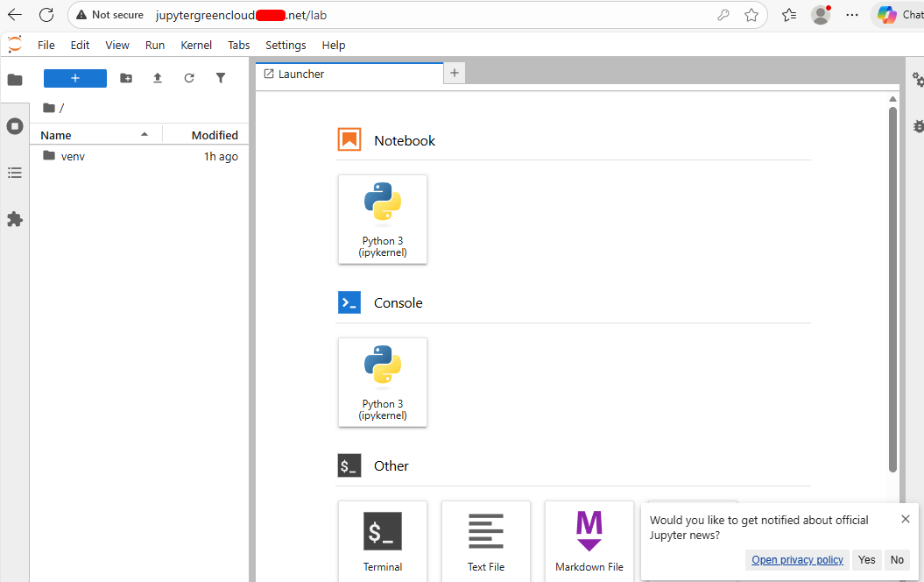
Task: Open the Extension Manager puzzle icon
Action: click(x=15, y=219)
